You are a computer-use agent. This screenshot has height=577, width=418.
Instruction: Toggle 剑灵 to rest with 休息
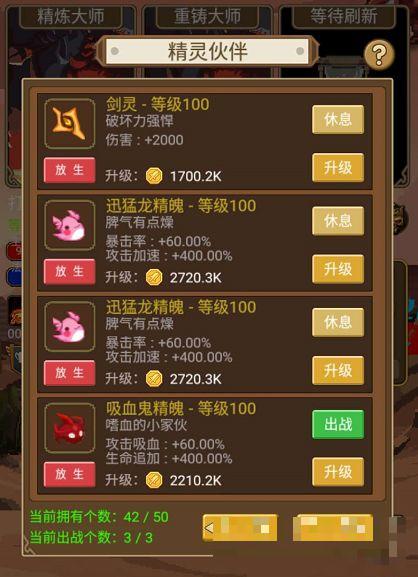[338, 120]
